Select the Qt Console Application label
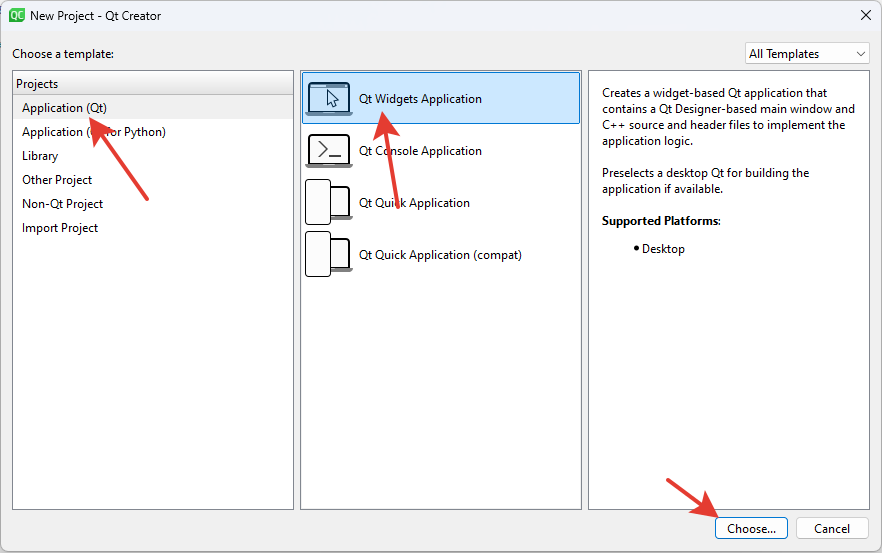The image size is (882, 553). pyautogui.click(x=420, y=151)
